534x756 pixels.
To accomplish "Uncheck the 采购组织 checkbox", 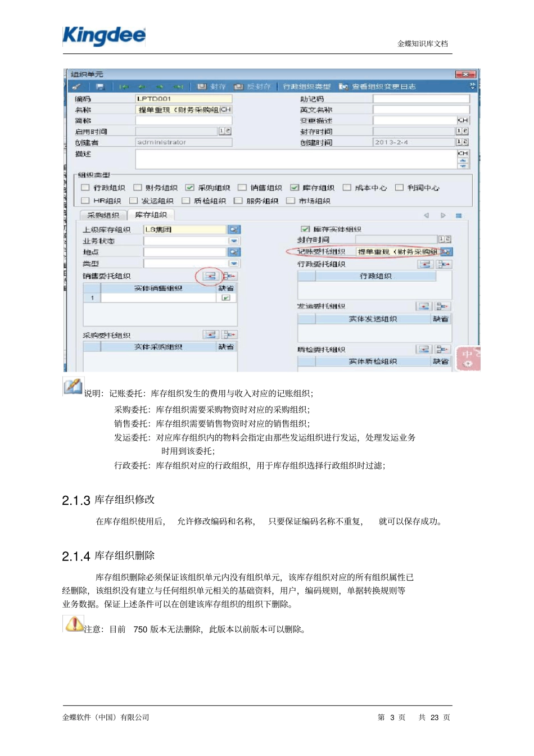I will pyautogui.click(x=190, y=188).
